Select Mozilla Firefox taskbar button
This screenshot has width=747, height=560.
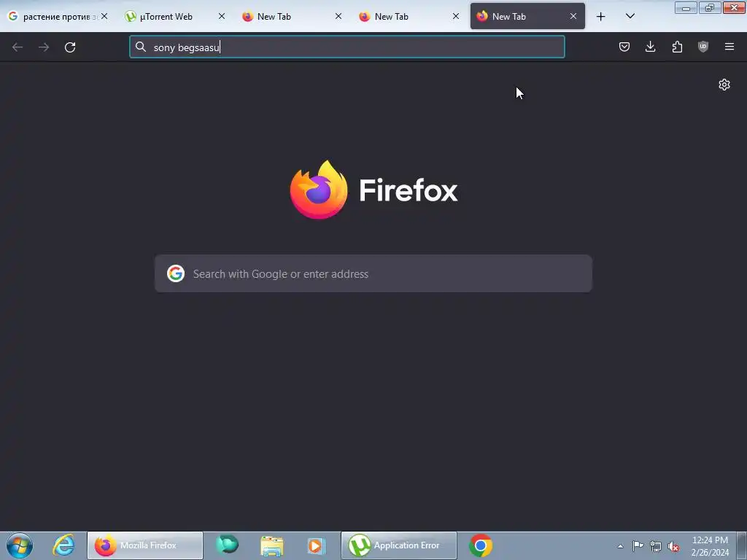(145, 545)
